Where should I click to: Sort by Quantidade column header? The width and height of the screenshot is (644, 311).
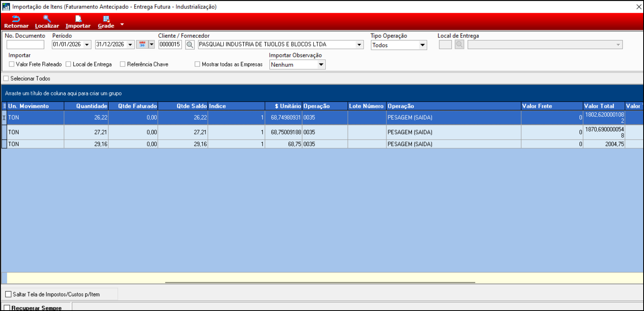pyautogui.click(x=86, y=106)
